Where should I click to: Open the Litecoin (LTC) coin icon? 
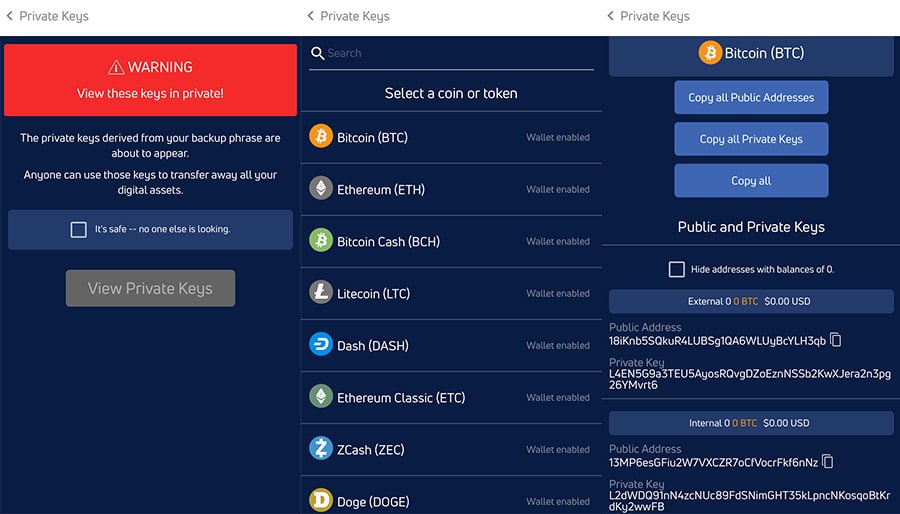point(321,293)
